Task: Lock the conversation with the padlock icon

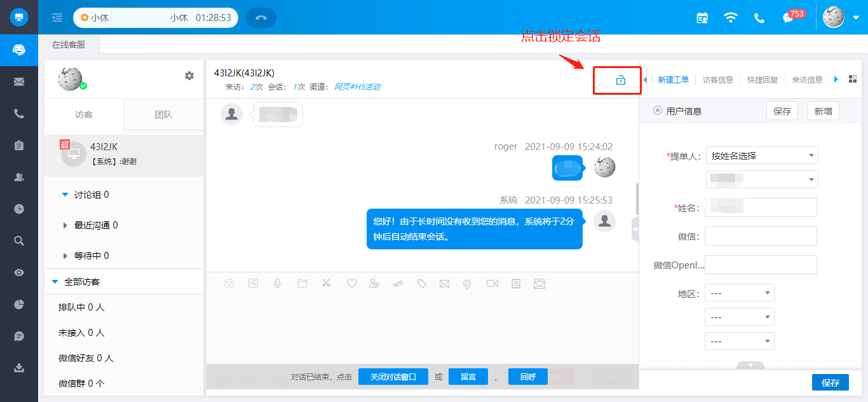Action: [x=621, y=80]
